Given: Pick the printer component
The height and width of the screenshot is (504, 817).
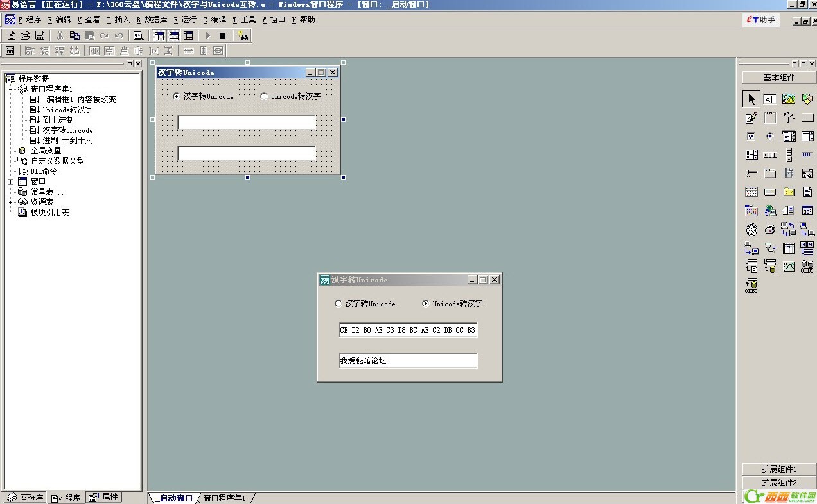Looking at the screenshot, I should (769, 229).
